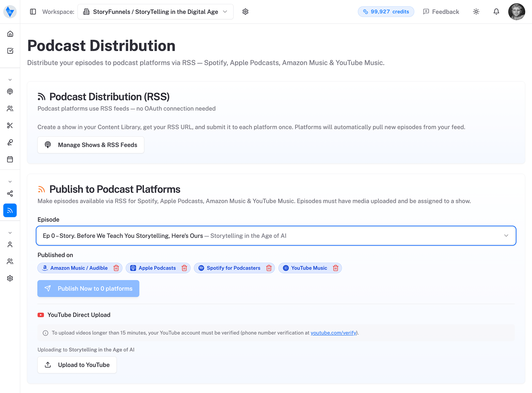532x393 pixels.
Task: Open the Episode selection dropdown
Action: click(x=276, y=236)
